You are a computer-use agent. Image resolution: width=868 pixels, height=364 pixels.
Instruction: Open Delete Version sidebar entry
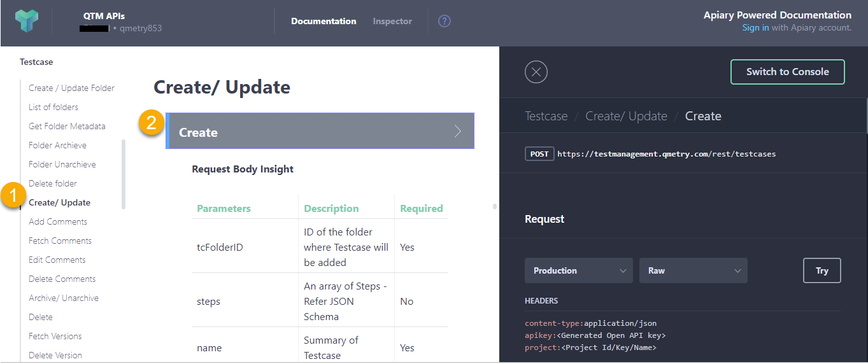click(x=55, y=355)
